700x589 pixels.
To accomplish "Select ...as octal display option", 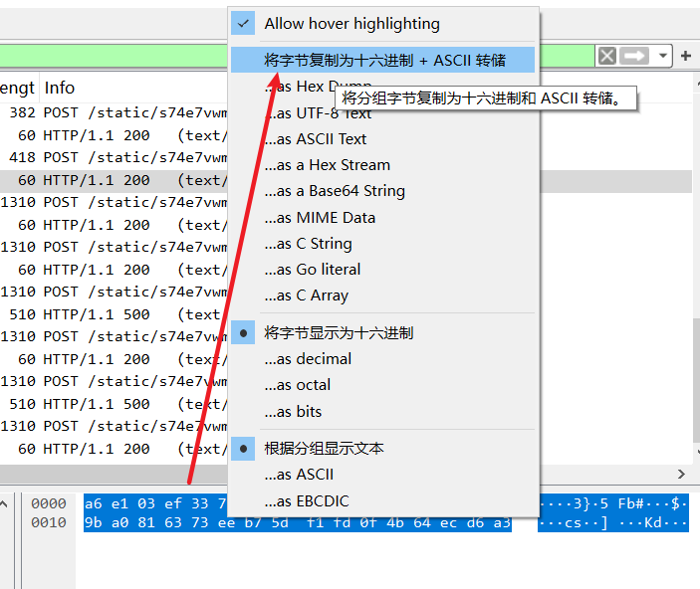I will pyautogui.click(x=382, y=385).
